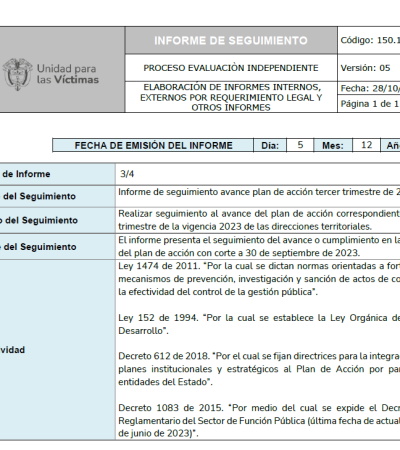
Task: Click the 'Mes:' label cell
Action: [333, 146]
